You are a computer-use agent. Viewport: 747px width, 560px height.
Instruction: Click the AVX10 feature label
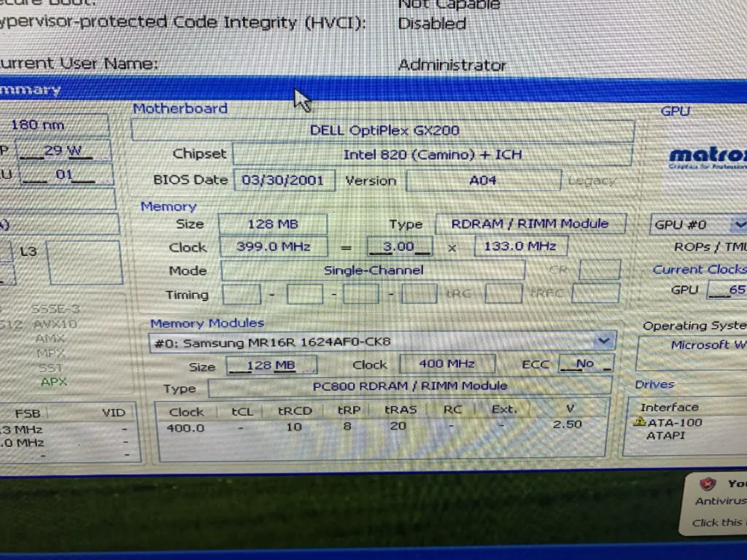click(55, 324)
